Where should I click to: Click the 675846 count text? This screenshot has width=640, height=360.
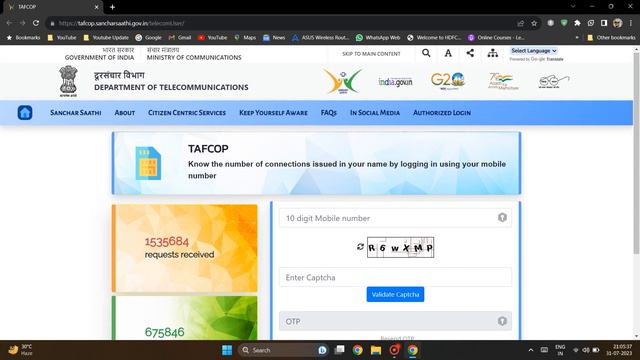click(x=164, y=332)
